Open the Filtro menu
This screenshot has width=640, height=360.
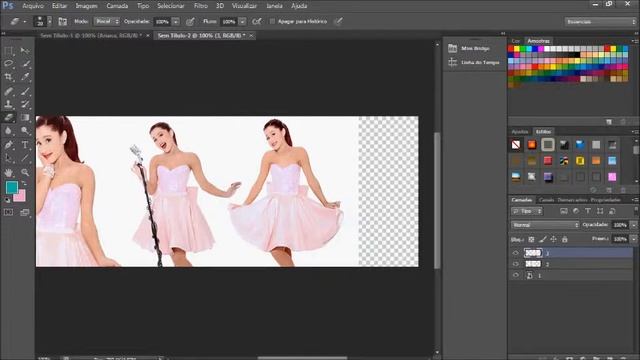click(x=200, y=6)
